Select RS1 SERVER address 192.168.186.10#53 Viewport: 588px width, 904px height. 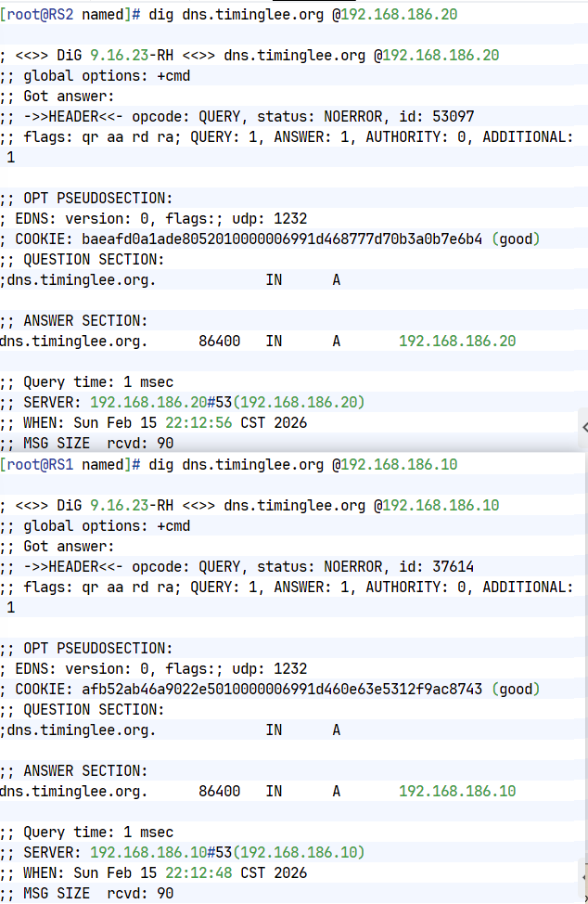(x=160, y=853)
